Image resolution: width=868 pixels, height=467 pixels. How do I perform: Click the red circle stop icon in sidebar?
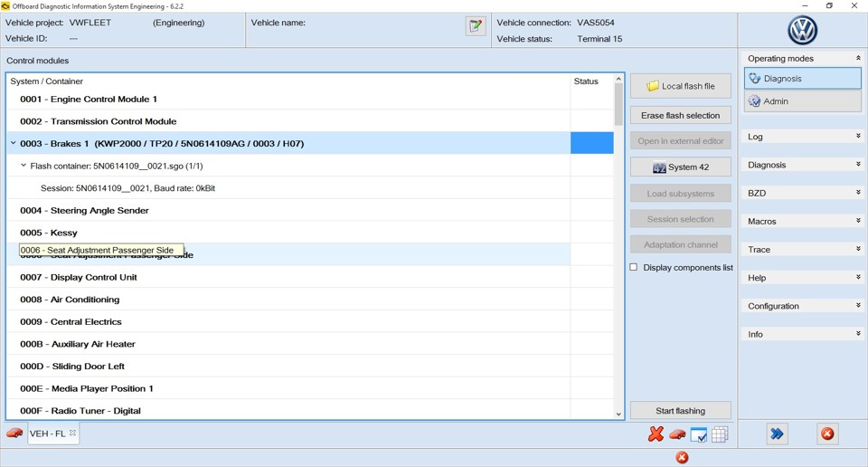(x=827, y=434)
